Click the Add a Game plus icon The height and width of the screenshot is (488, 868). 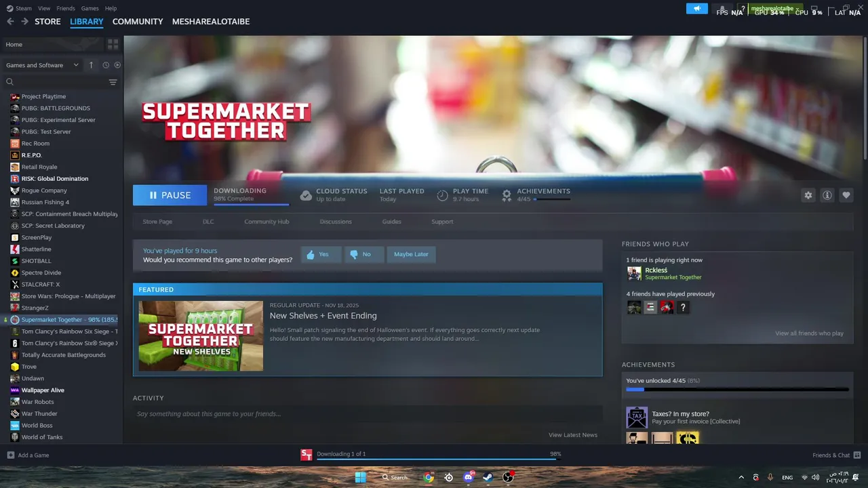click(x=10, y=455)
